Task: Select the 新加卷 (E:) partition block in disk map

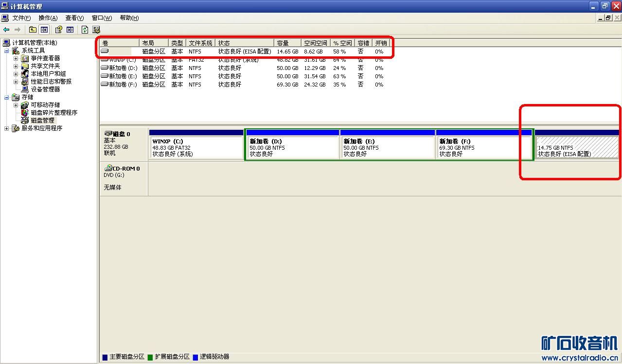Action: (388, 144)
